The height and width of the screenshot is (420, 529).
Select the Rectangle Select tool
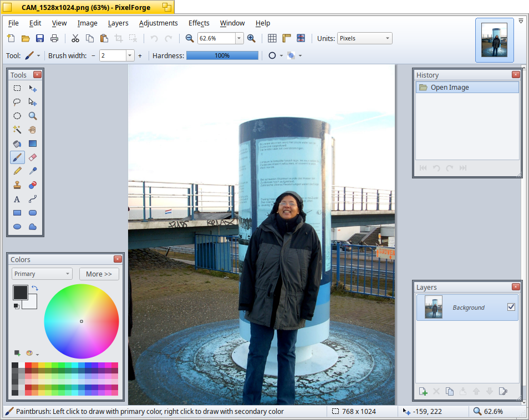pyautogui.click(x=17, y=88)
